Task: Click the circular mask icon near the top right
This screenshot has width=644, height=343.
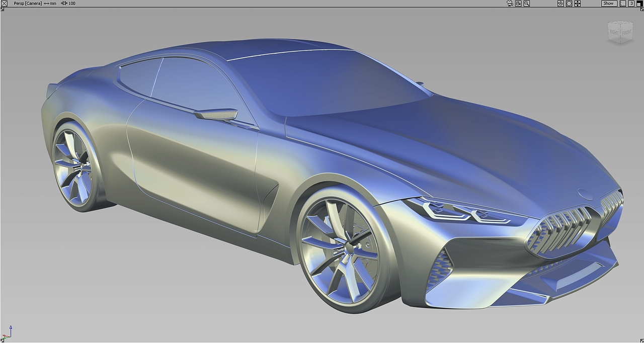Action: point(569,3)
